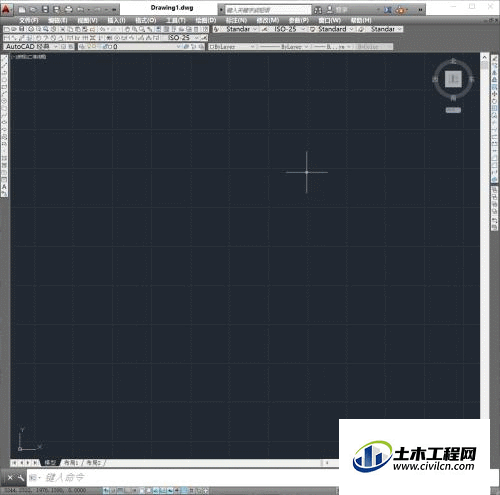Expand ISO-25 dropdown in Dimension toolbar
The height and width of the screenshot is (495, 500).
tap(197, 38)
